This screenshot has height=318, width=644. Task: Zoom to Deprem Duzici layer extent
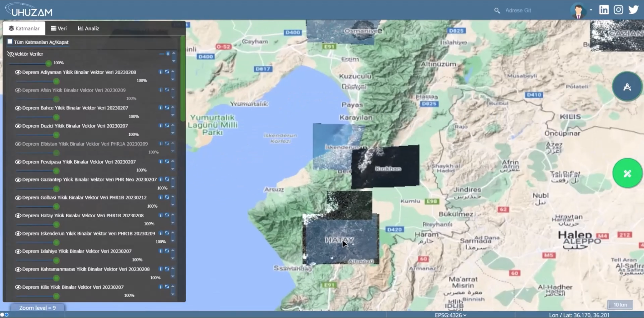pyautogui.click(x=167, y=125)
